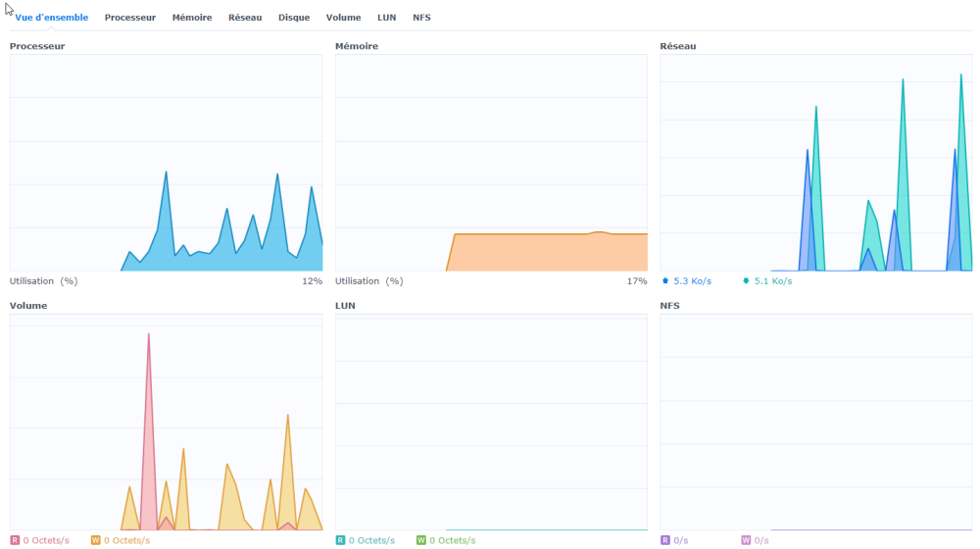
Task: Select the Réseau tab
Action: tap(245, 18)
